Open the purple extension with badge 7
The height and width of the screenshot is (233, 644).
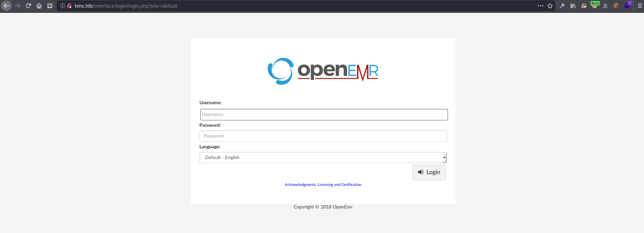(627, 5)
